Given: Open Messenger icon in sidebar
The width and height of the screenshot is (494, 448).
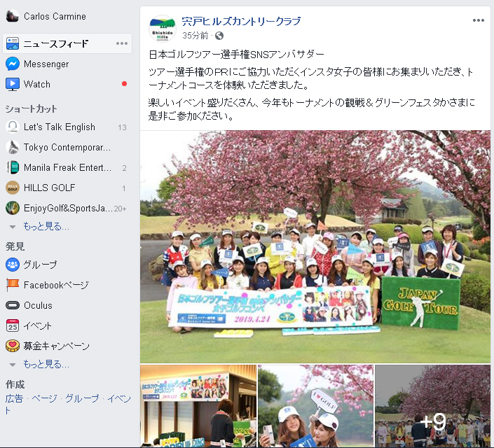Looking at the screenshot, I should 13,64.
